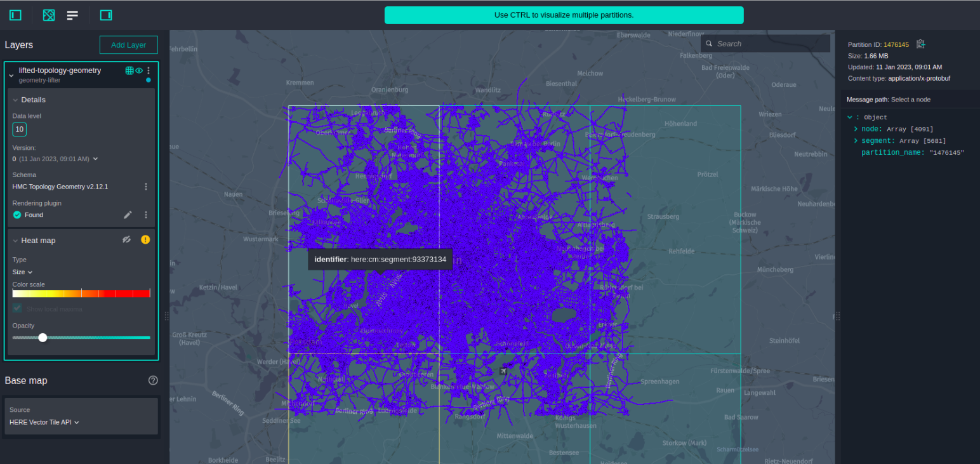Click the Nauen label on the map
Image resolution: width=980 pixels, height=464 pixels.
pyautogui.click(x=233, y=194)
